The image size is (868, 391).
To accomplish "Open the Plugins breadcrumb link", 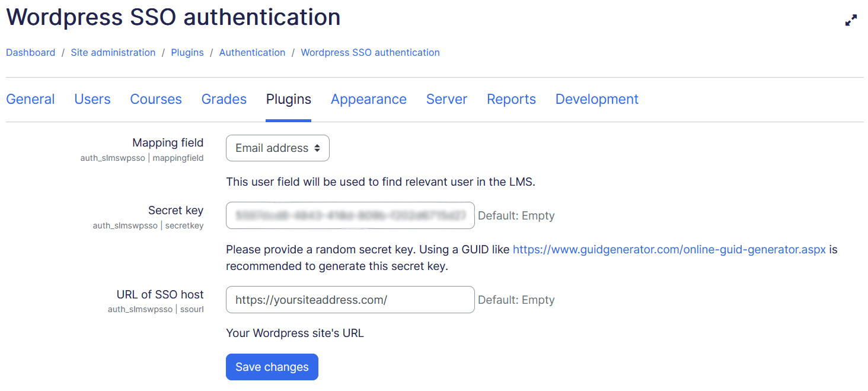I will pos(187,52).
